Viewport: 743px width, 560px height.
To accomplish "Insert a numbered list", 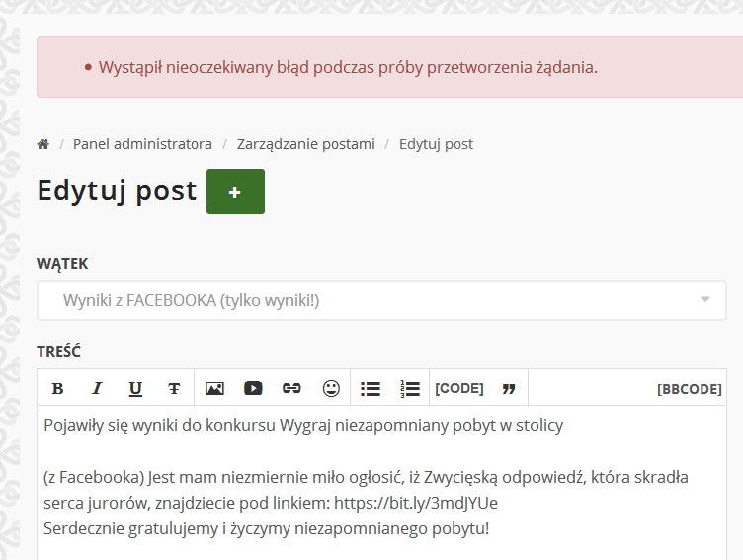I will pyautogui.click(x=410, y=388).
